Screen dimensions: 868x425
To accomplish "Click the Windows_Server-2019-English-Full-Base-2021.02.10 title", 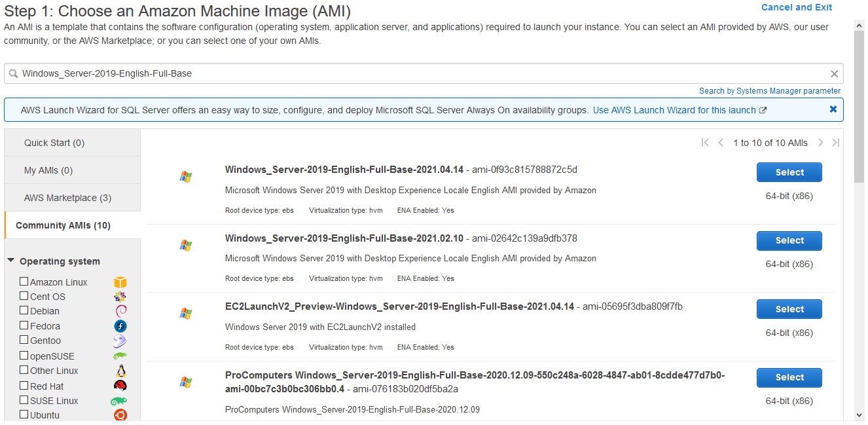I will [344, 238].
